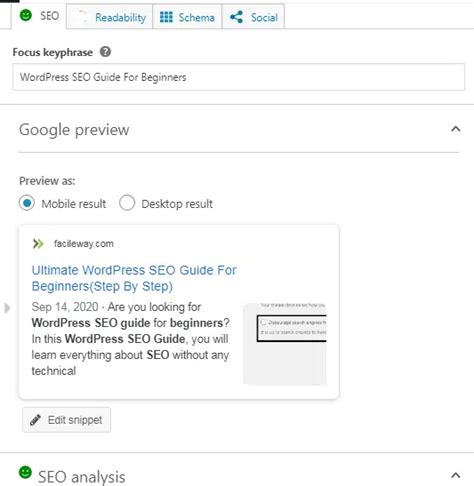Click the facileway.com favicon arrows icon
The width and height of the screenshot is (474, 486).
click(38, 244)
